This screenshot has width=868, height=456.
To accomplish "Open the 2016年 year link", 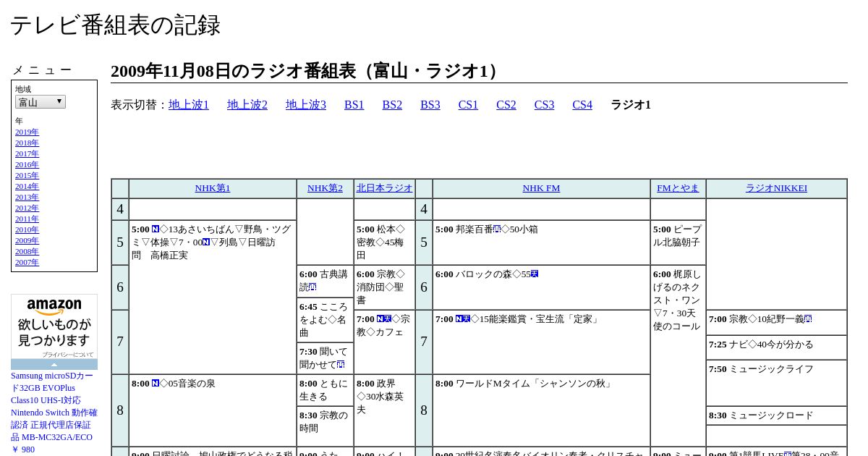I will (x=27, y=165).
